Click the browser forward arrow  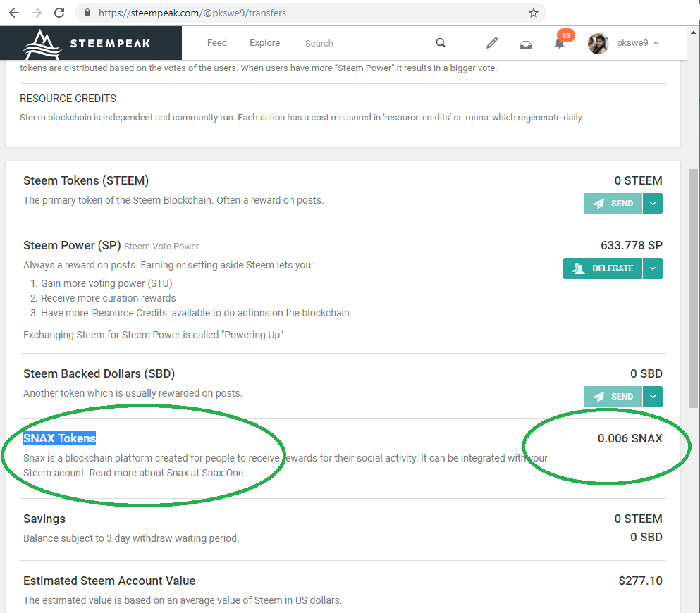pos(37,13)
